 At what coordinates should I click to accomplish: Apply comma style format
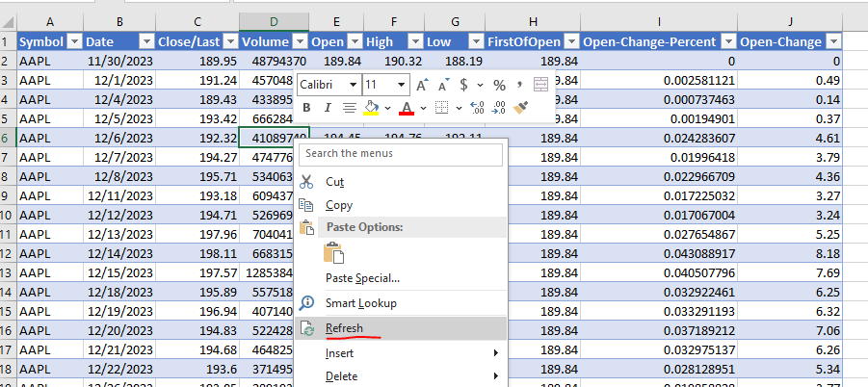[519, 85]
